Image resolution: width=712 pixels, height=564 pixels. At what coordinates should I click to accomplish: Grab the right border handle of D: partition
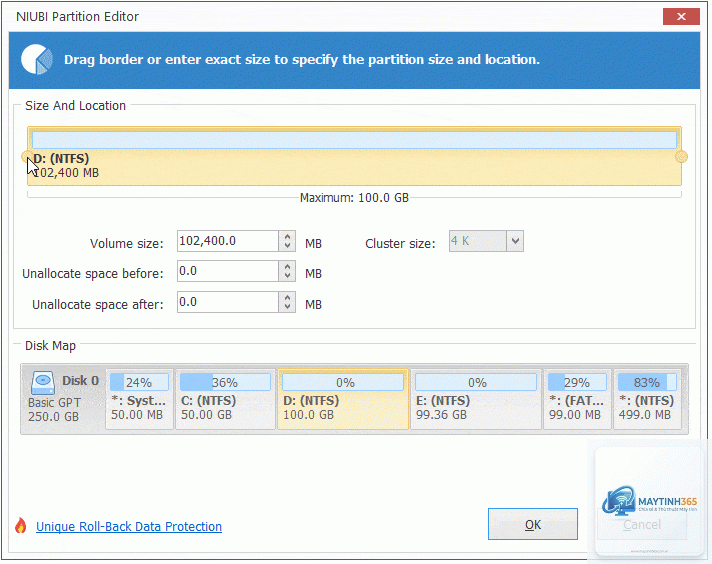(x=681, y=157)
